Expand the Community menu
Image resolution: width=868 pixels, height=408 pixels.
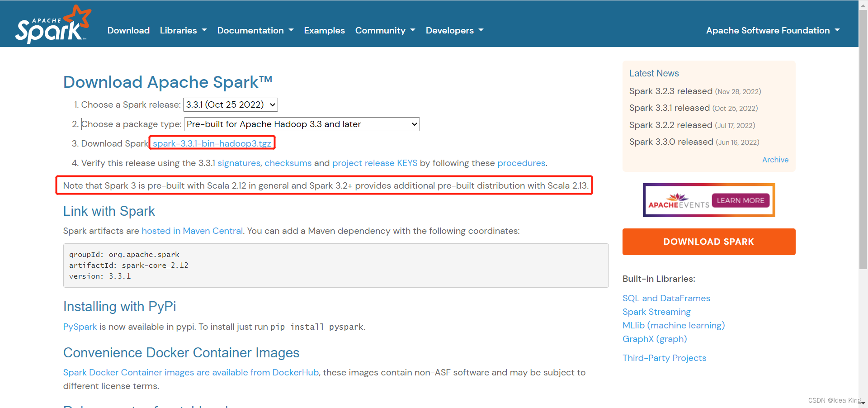(x=385, y=30)
